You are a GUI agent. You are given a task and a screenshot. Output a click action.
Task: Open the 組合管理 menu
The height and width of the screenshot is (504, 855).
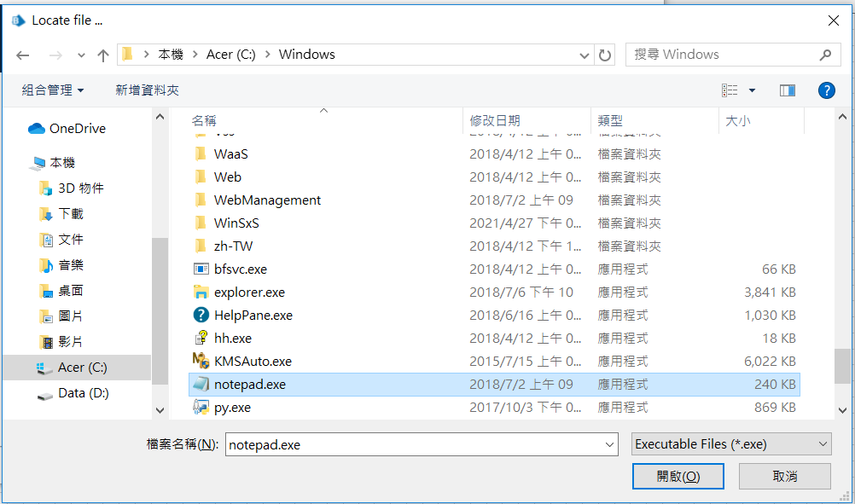click(53, 90)
